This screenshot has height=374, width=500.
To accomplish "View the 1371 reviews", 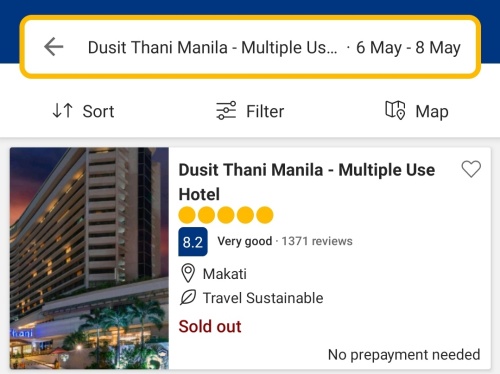I will (x=317, y=241).
